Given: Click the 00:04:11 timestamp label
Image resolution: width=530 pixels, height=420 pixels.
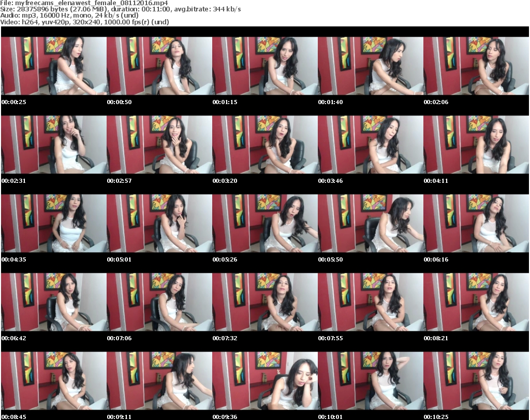Looking at the screenshot, I should pyautogui.click(x=436, y=181).
